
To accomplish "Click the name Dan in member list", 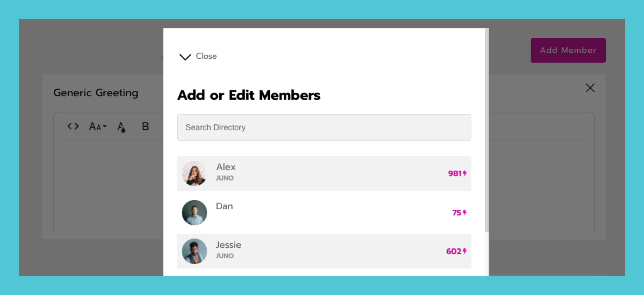I will [x=224, y=206].
